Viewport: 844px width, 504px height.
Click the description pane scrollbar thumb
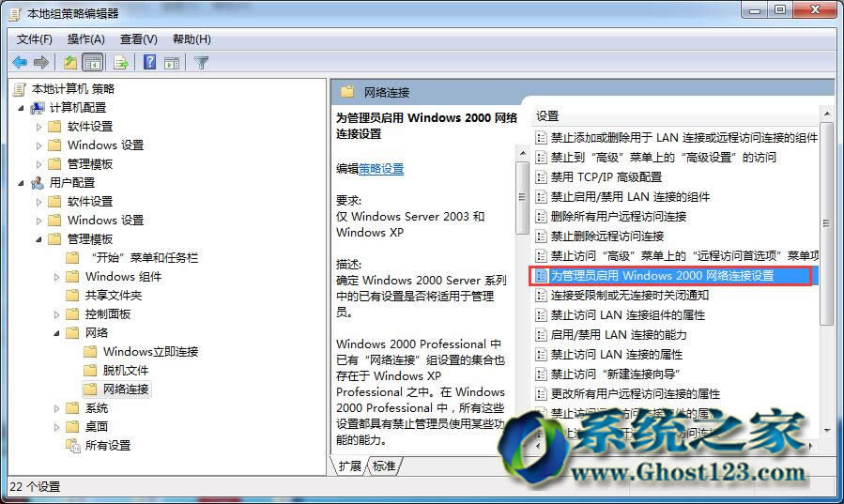click(x=522, y=197)
